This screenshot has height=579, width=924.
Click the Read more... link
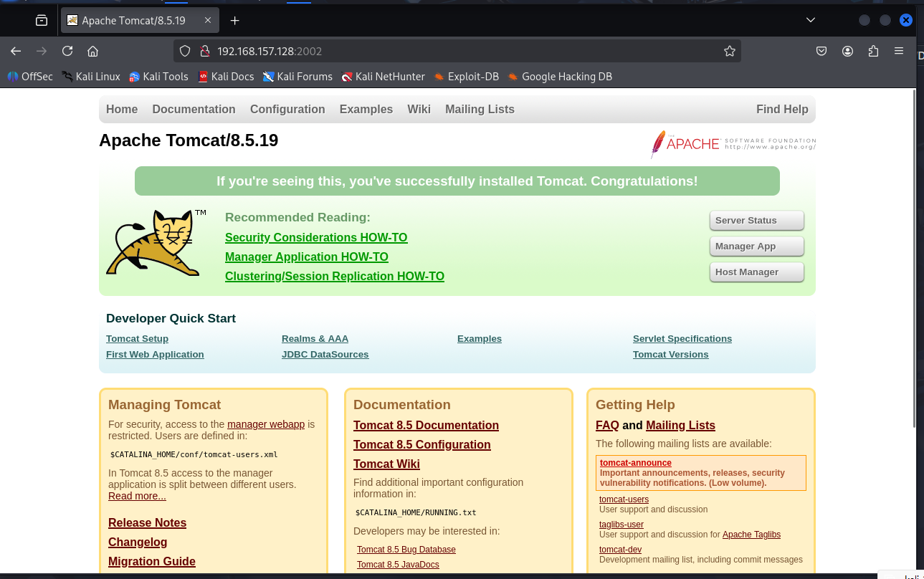137,496
